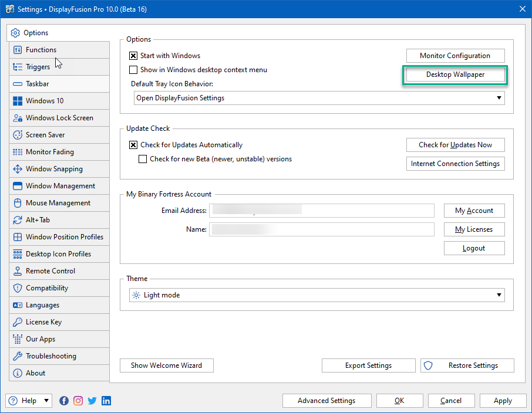The width and height of the screenshot is (532, 413).
Task: Click the Troubleshooting wrench icon
Action: coord(17,356)
